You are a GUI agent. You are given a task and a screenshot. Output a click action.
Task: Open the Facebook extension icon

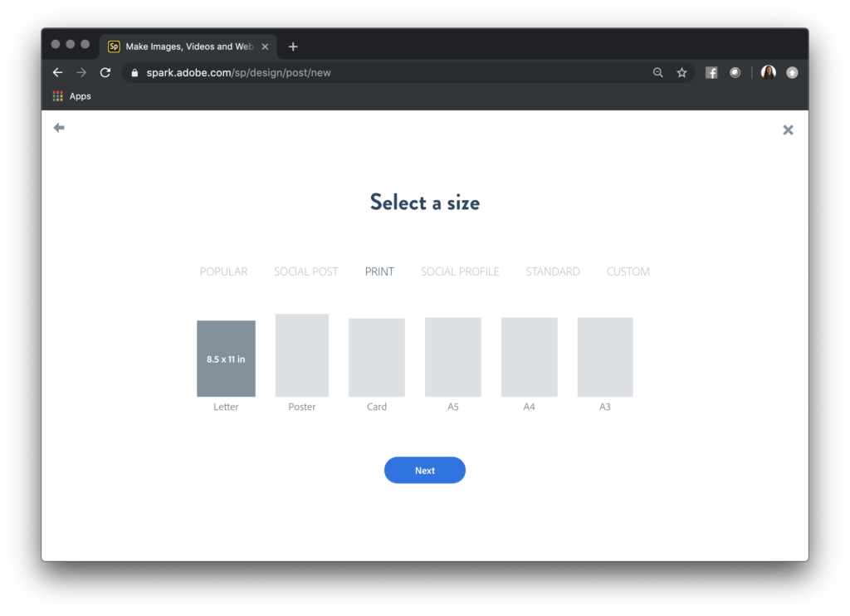click(x=711, y=73)
